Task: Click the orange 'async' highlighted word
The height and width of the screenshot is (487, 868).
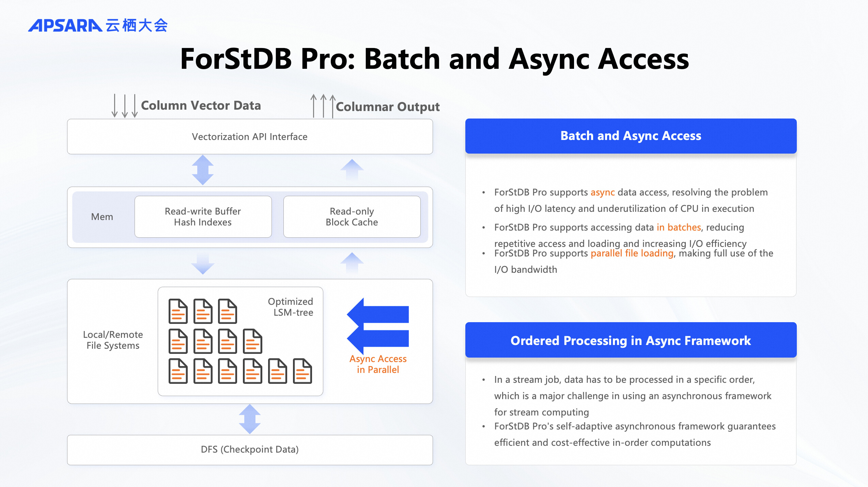Action: [x=602, y=192]
